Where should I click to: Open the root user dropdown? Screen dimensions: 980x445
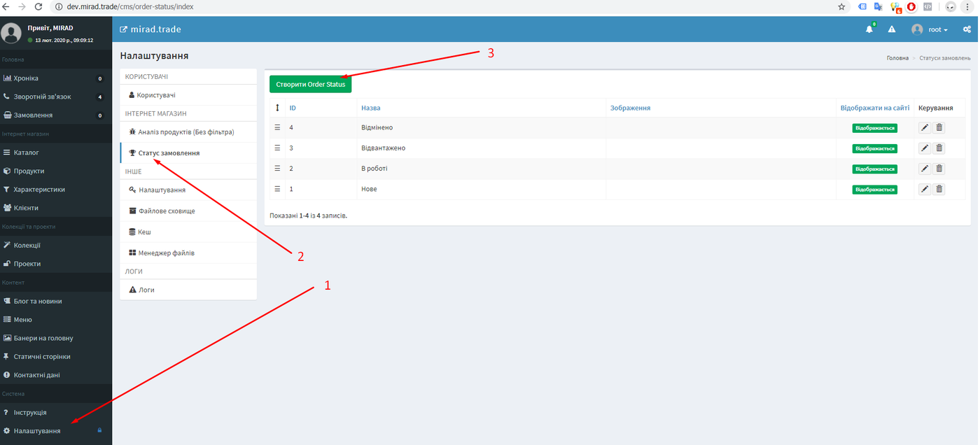tap(930, 29)
